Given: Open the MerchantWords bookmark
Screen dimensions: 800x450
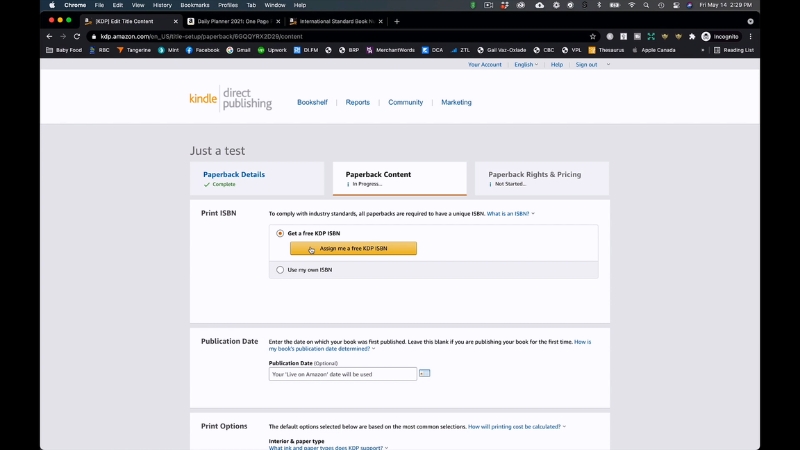Looking at the screenshot, I should click(x=391, y=50).
